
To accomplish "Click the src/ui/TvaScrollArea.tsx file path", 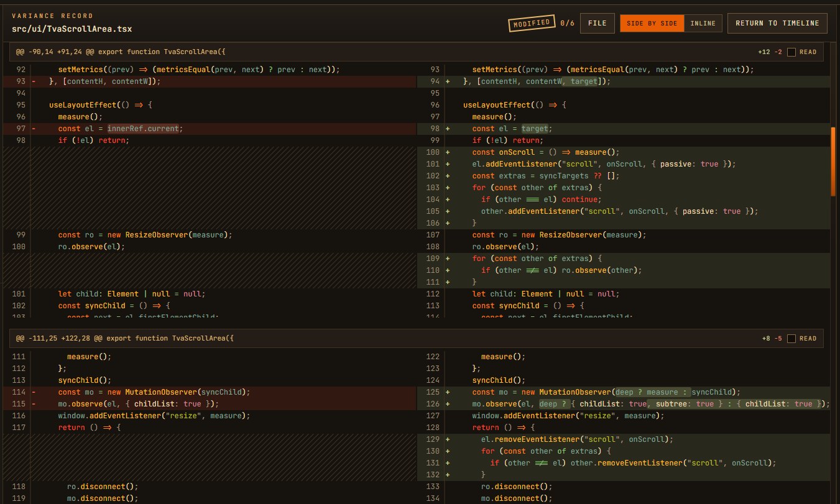I will [72, 29].
